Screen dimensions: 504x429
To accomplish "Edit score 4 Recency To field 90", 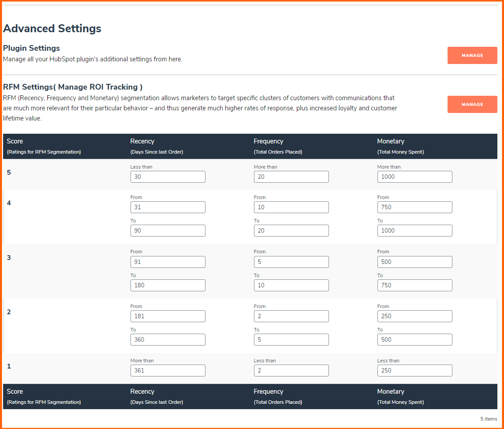I will pos(168,231).
